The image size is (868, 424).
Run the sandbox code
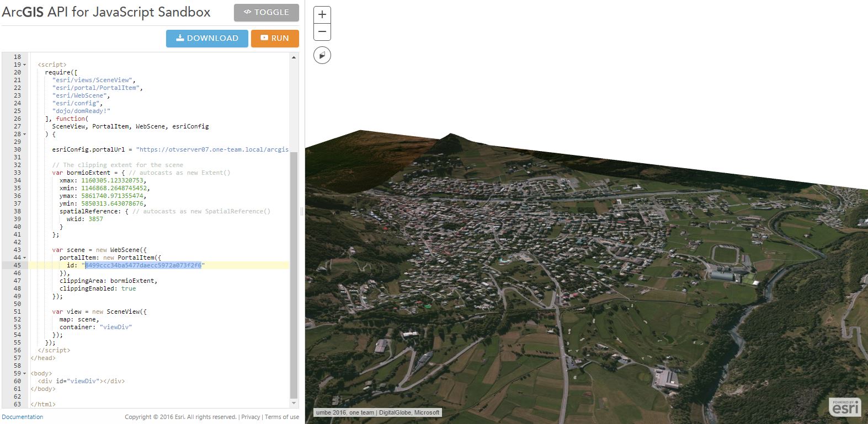(275, 38)
